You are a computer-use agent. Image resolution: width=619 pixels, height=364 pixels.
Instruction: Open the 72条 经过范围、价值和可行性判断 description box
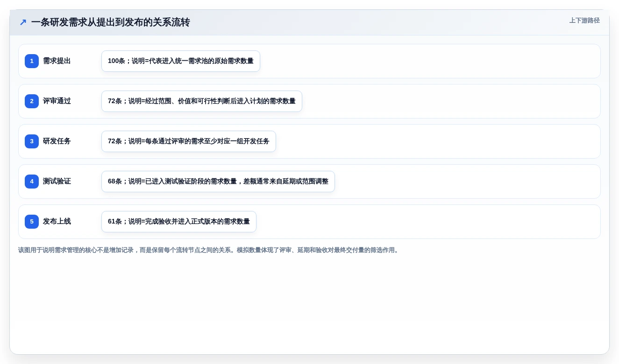pyautogui.click(x=202, y=101)
